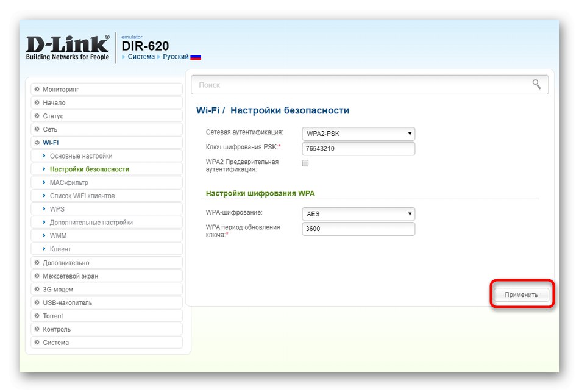Open the Статус menu section
This screenshot has height=392, width=579.
coord(107,116)
